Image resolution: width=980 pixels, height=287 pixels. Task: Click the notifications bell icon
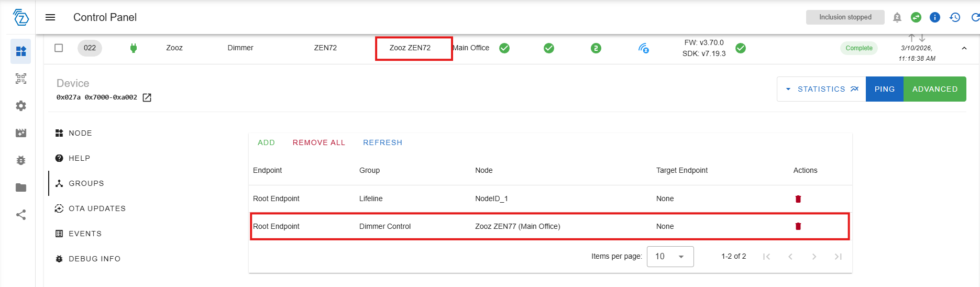pyautogui.click(x=897, y=17)
